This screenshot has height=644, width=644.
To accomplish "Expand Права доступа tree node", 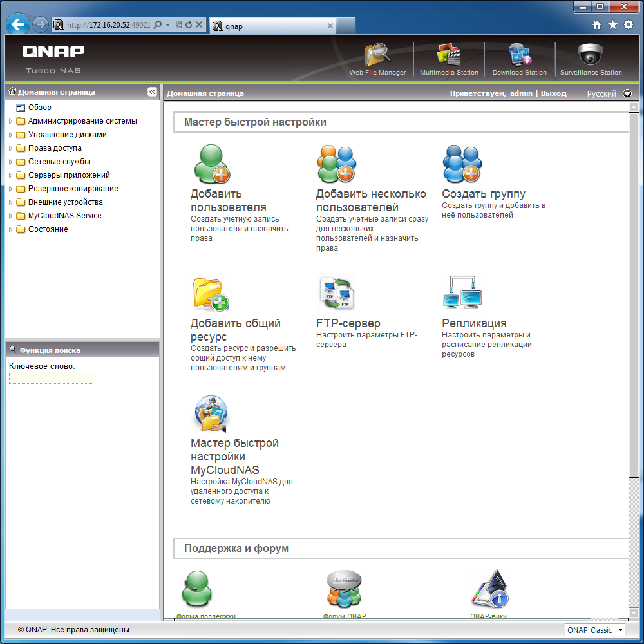I will tap(11, 148).
